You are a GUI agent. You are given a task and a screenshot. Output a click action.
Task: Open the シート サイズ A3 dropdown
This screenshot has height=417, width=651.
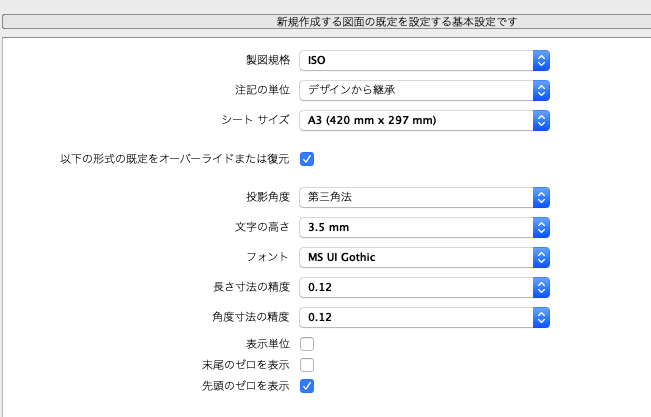424,120
